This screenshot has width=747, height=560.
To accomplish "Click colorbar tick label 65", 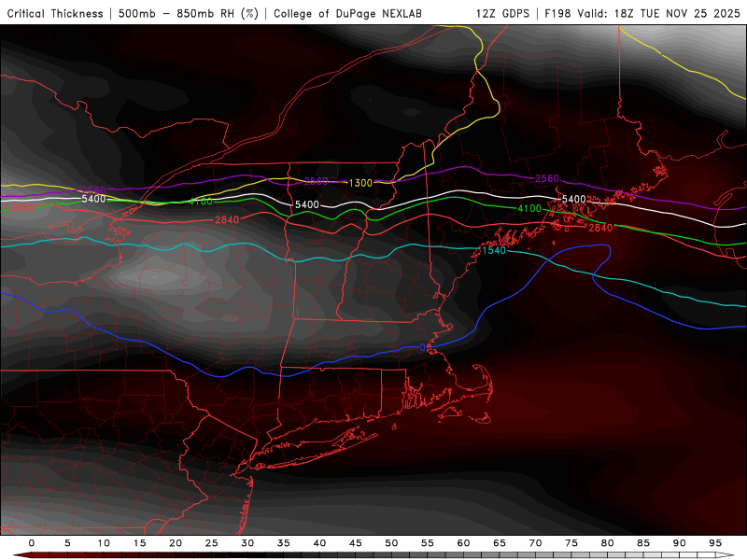I will [x=500, y=543].
